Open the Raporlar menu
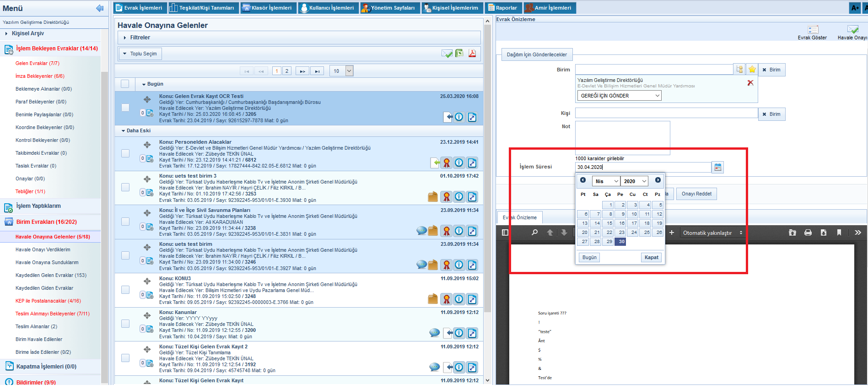This screenshot has height=390, width=868. pos(503,8)
